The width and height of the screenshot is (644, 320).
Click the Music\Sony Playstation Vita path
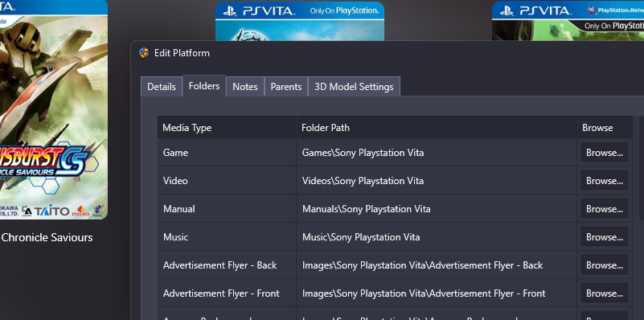pos(361,237)
